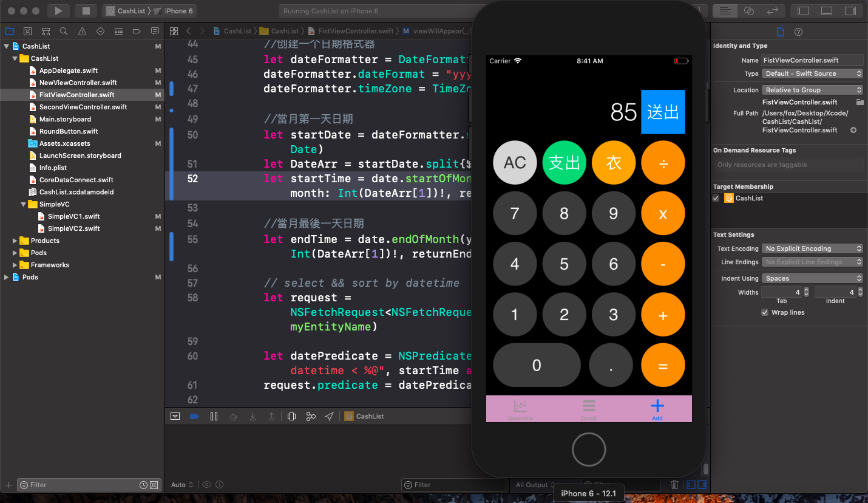Open related items grid in jump bar
The width and height of the screenshot is (868, 503).
click(174, 31)
